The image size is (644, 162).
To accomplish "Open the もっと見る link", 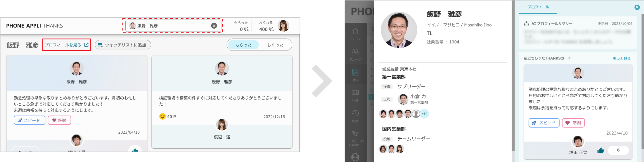I will tap(622, 58).
